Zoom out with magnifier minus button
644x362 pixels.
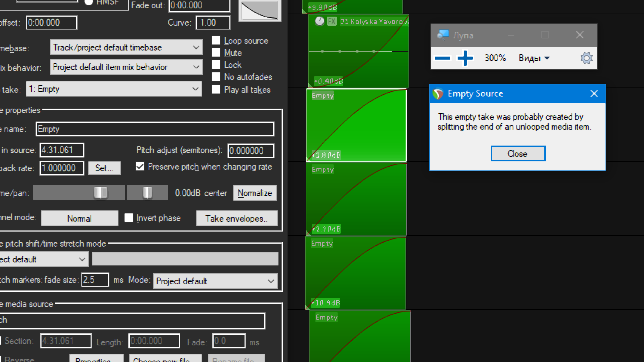click(442, 58)
